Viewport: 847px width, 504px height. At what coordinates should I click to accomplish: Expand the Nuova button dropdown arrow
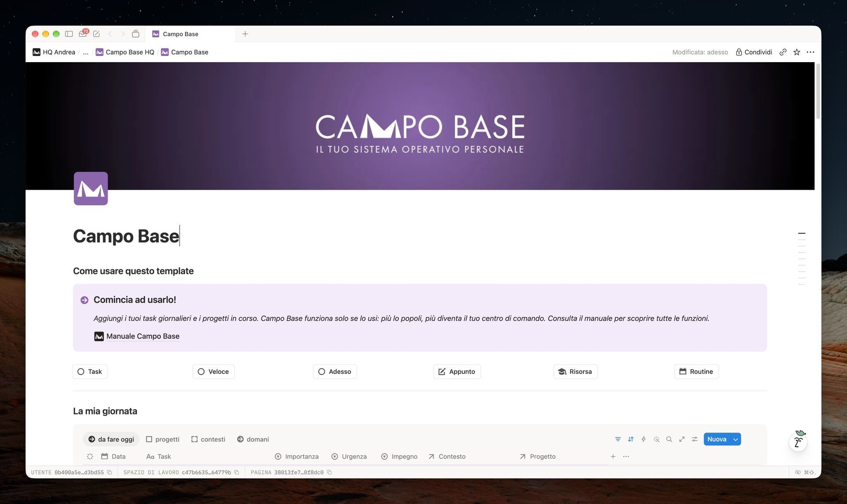click(x=736, y=439)
